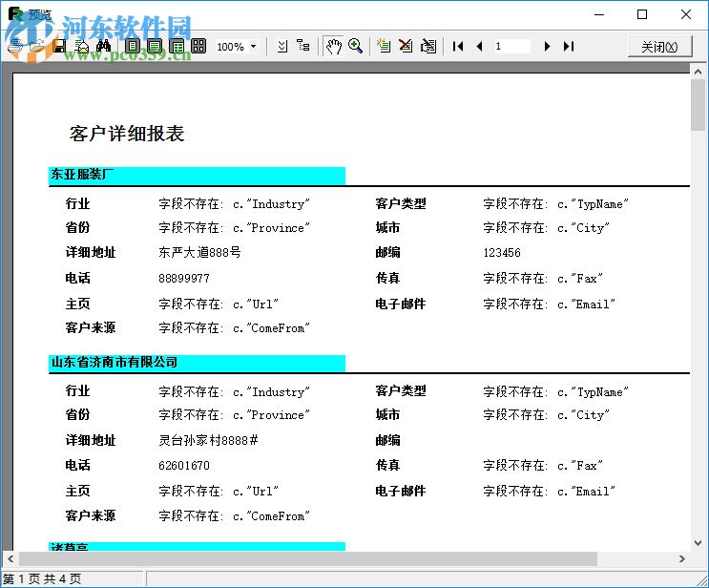This screenshot has height=588, width=709.
Task: Click the page settings double-arrow icon
Action: click(x=282, y=46)
